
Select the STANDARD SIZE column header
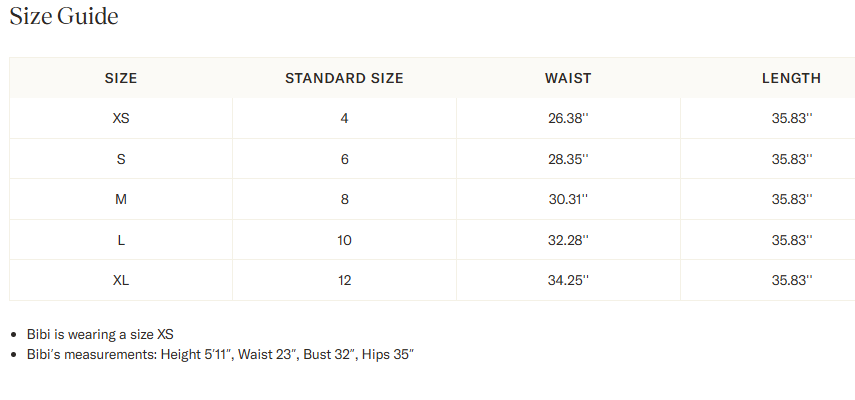pos(344,78)
